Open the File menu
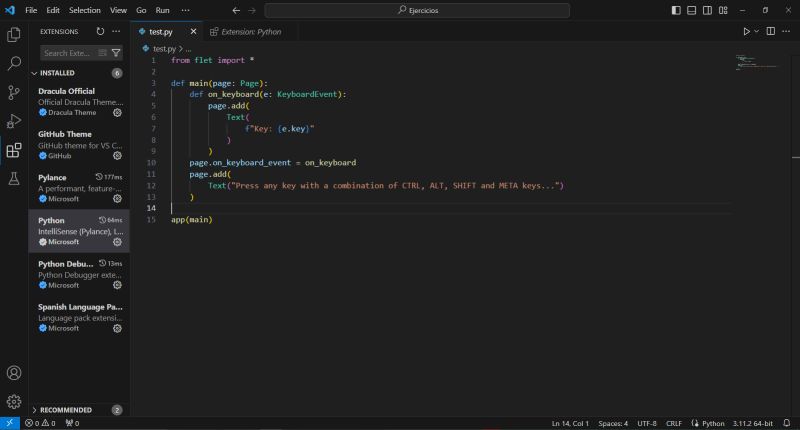 pos(31,10)
